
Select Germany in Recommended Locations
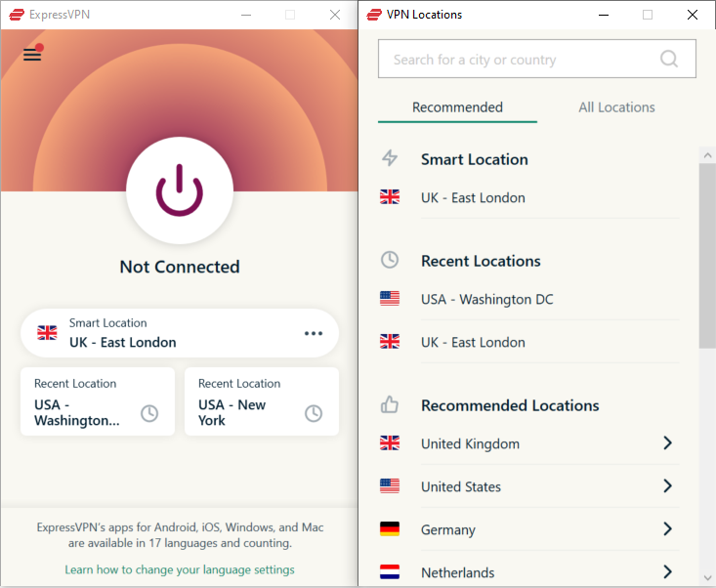(529, 529)
